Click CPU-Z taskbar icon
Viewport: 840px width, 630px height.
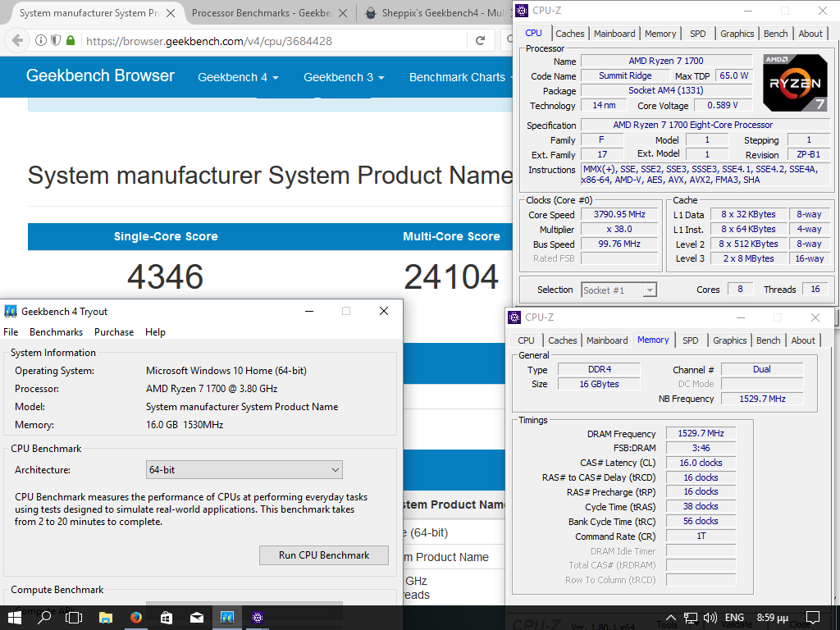click(x=258, y=618)
